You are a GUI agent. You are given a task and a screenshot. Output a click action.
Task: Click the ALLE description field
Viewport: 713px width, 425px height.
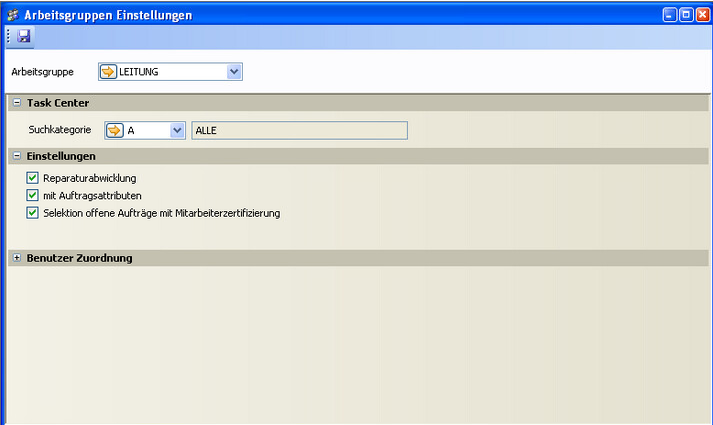(x=299, y=130)
